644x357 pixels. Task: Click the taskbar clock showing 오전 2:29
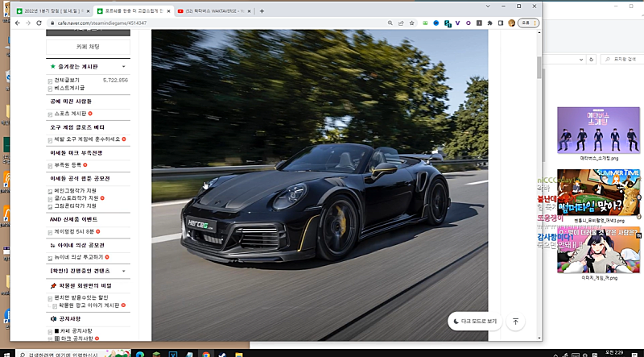pyautogui.click(x=614, y=353)
